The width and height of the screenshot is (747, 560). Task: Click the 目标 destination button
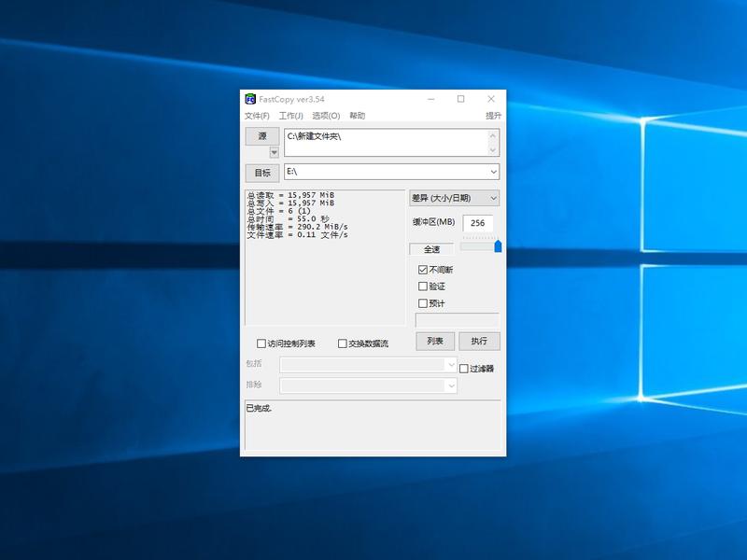click(262, 173)
